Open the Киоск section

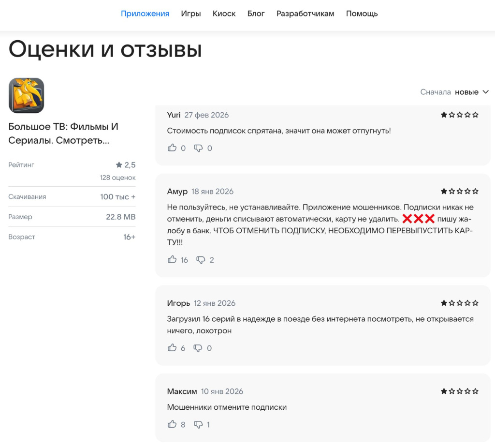point(224,14)
